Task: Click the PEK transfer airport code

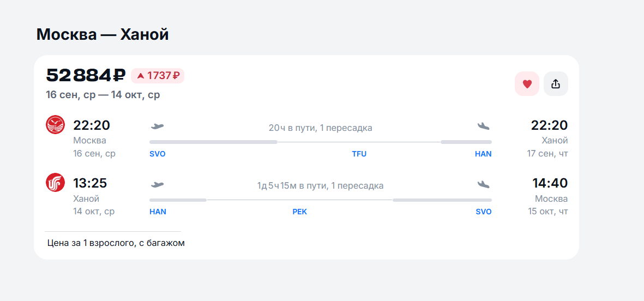Action: [x=300, y=212]
